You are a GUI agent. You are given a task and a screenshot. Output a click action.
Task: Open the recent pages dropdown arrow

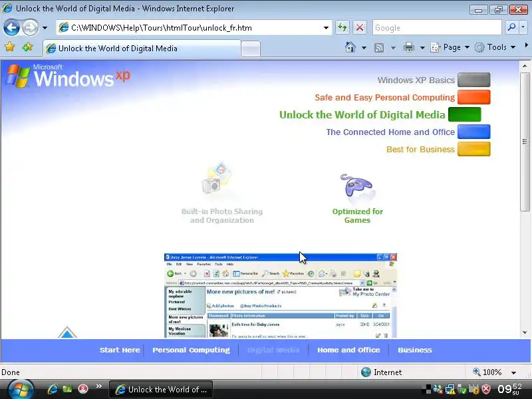click(x=45, y=28)
